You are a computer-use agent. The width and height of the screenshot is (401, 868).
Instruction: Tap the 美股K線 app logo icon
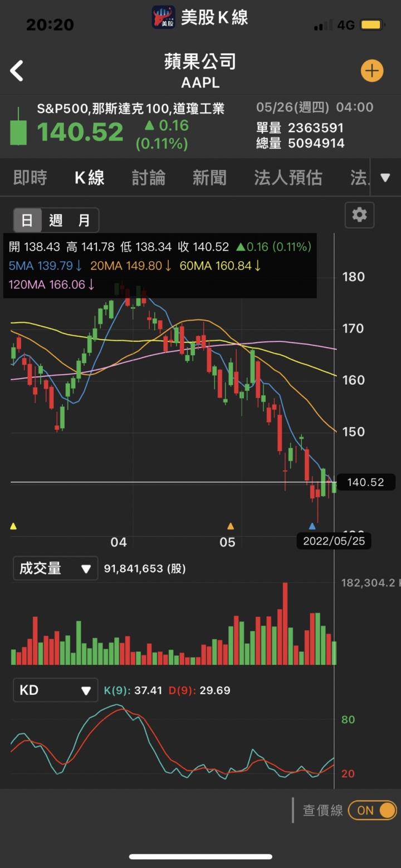tap(164, 17)
